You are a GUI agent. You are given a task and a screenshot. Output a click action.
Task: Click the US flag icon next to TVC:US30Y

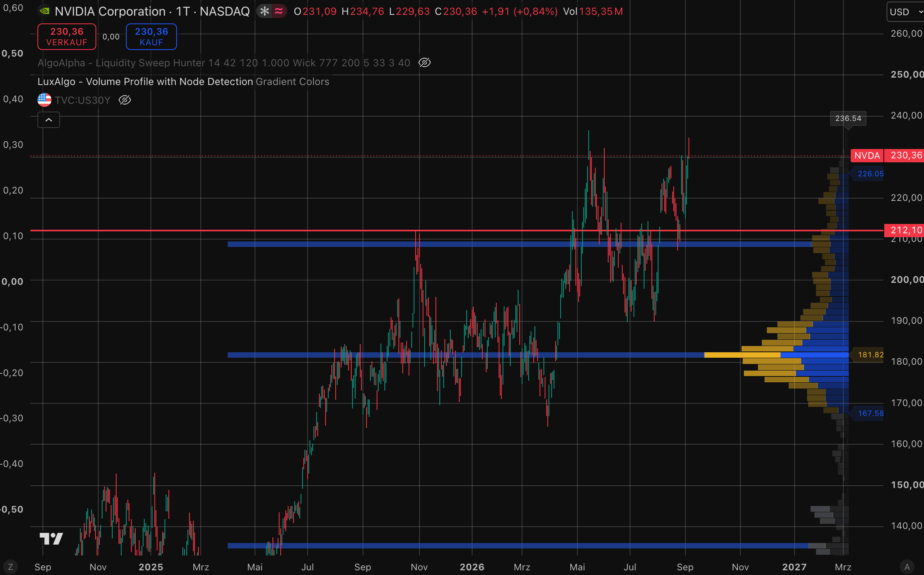coord(44,100)
